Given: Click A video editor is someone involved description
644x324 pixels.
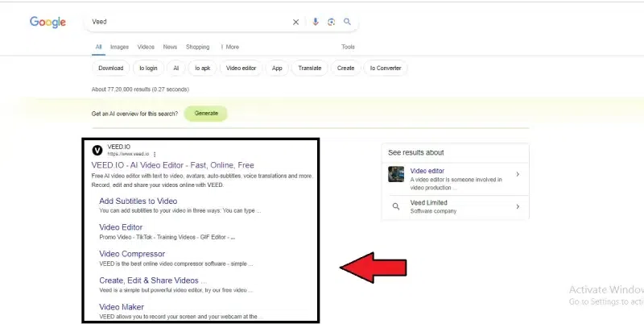Looking at the screenshot, I should tap(456, 184).
